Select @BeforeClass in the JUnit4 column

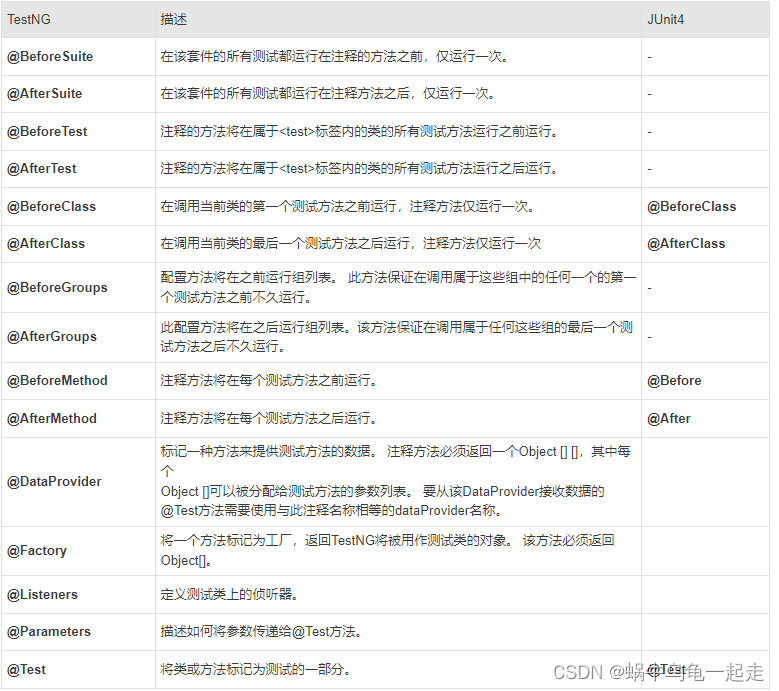[x=692, y=207]
